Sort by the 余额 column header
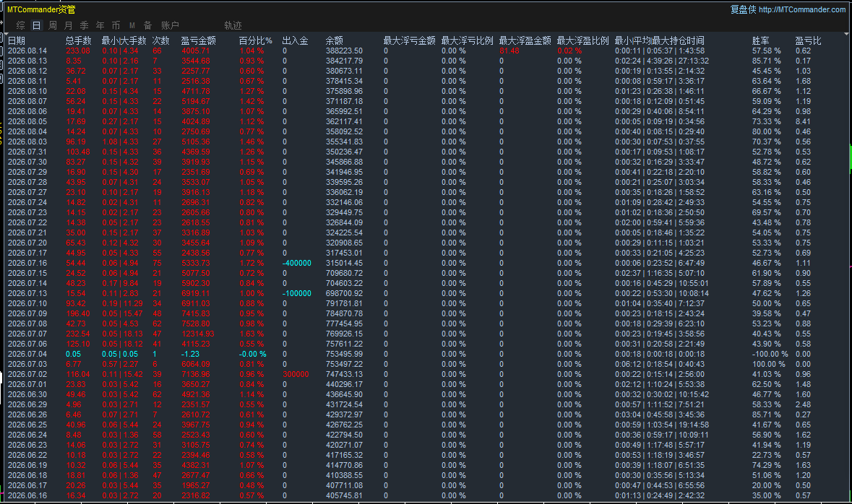This screenshot has width=852, height=504. (x=334, y=40)
